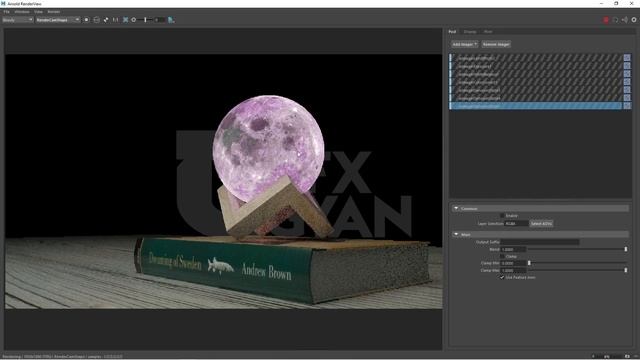Uncheck the Use Feature AOVs checkbox

[x=502, y=277]
